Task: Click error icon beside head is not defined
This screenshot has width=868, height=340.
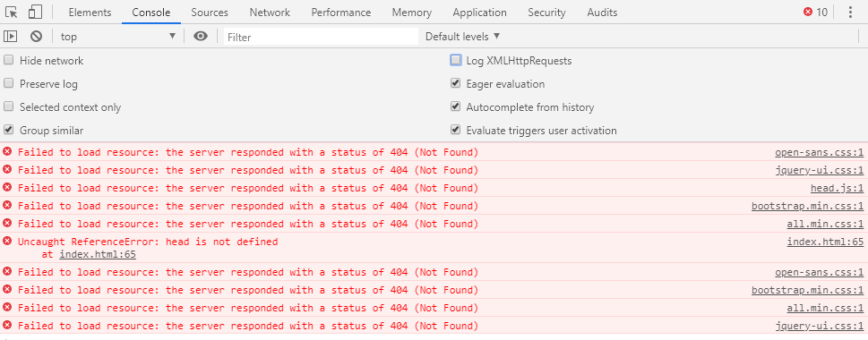Action: pyautogui.click(x=7, y=241)
